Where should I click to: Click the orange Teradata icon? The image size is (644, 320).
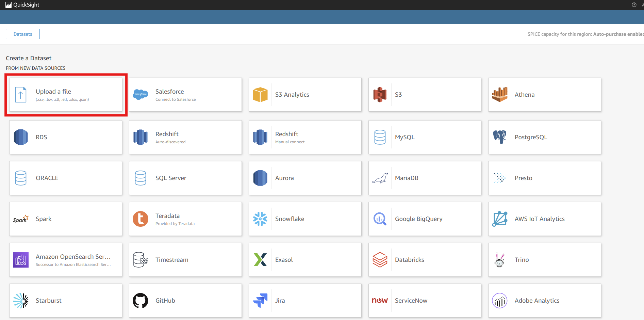(141, 219)
